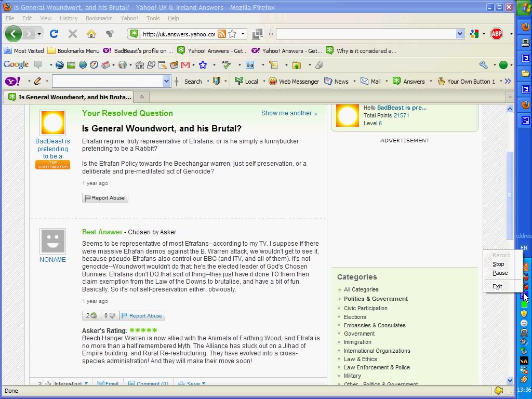Click the 'Most Visited' bookmark

click(24, 51)
